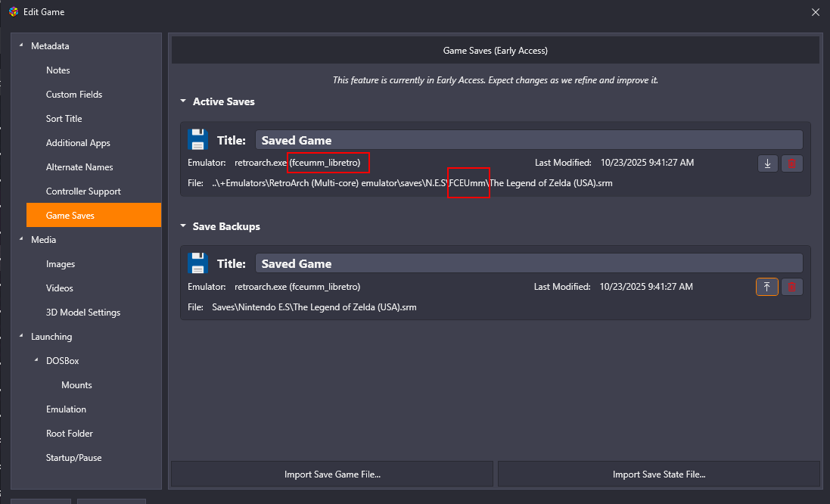The width and height of the screenshot is (830, 504).
Task: Delete the active save with the red trash icon
Action: coord(792,163)
